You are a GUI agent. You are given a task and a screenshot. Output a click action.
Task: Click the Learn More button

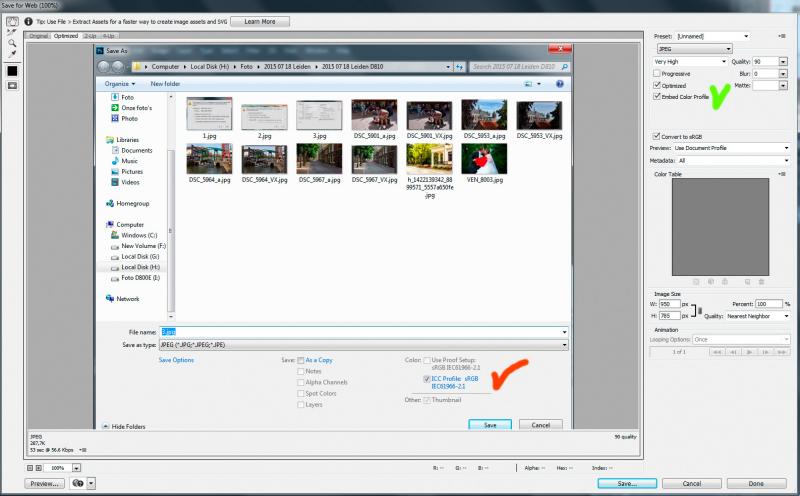pos(260,21)
